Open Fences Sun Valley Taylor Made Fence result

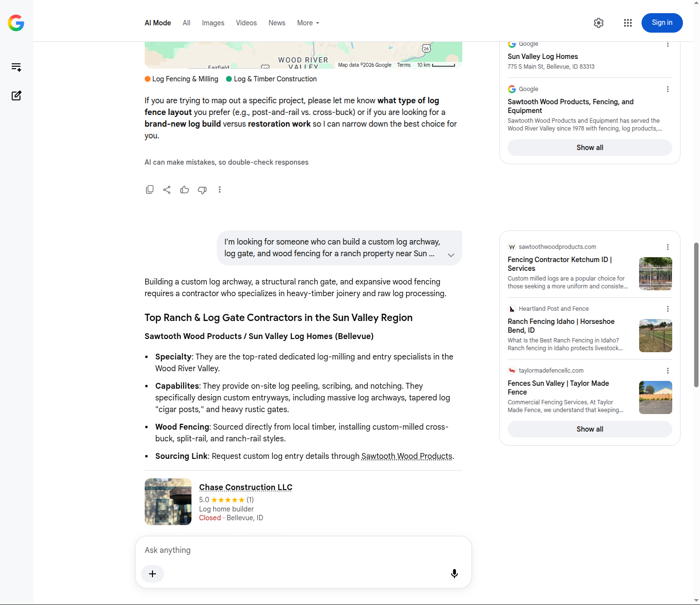click(x=558, y=388)
